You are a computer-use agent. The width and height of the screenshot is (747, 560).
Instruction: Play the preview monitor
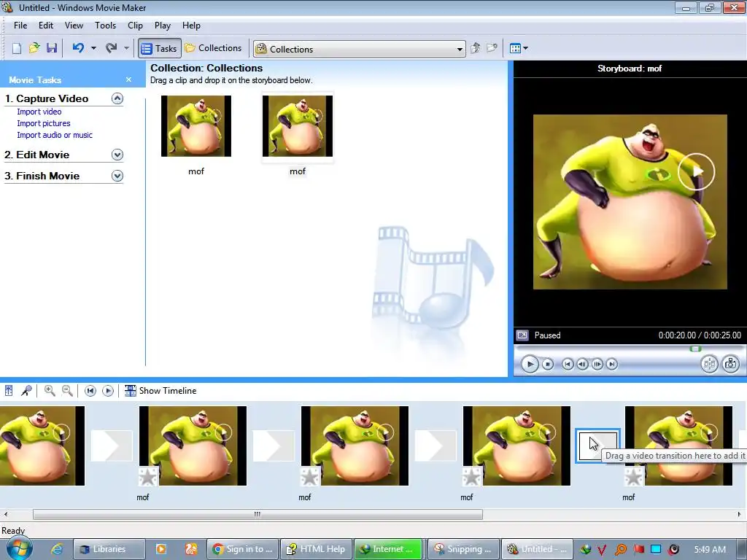[x=530, y=365]
